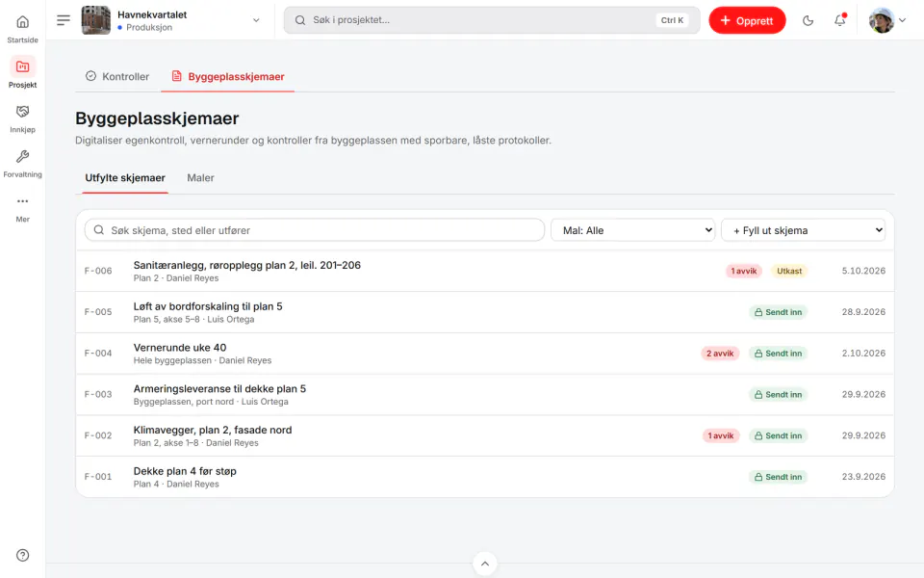924x578 pixels.
Task: Select the Utfylte skjemaer sub-tab
Action: (125, 178)
